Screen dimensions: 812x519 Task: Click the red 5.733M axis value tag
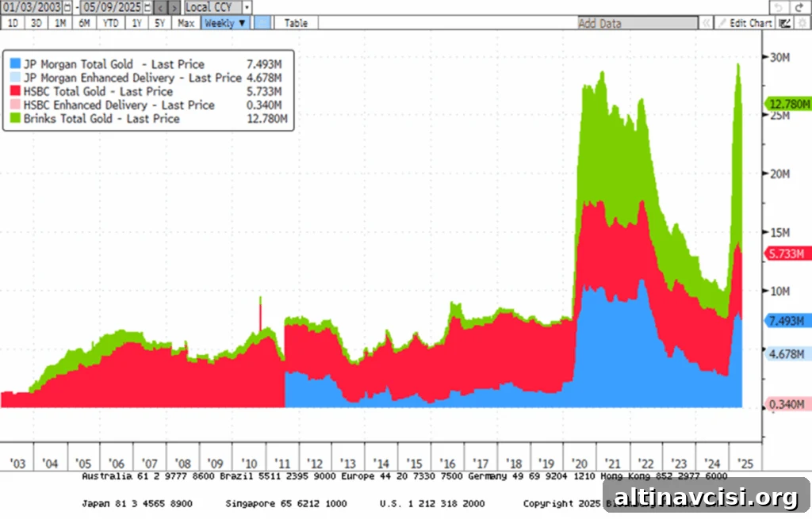[x=788, y=254]
